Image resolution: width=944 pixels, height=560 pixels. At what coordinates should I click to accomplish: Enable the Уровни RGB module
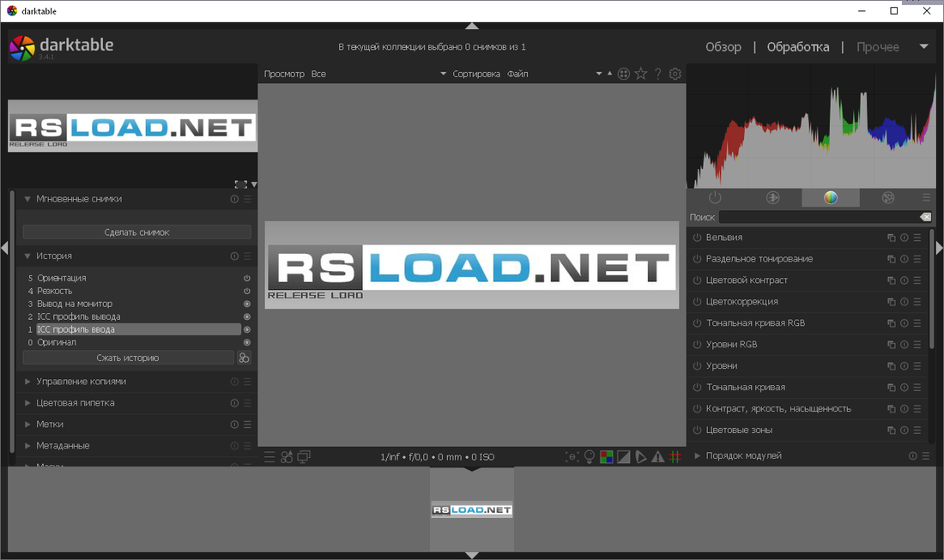[697, 345]
